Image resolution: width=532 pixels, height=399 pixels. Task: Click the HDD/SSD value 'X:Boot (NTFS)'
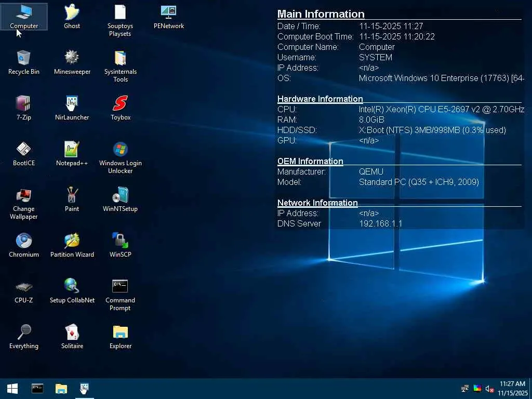click(x=386, y=130)
